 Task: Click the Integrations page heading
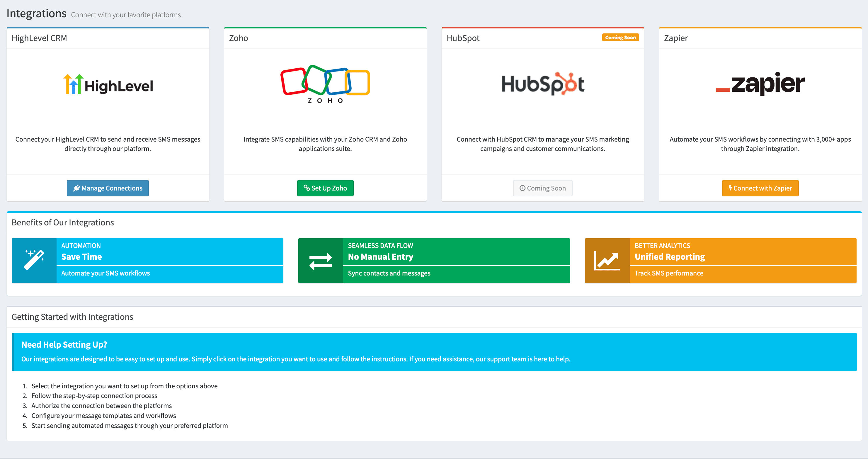tap(36, 13)
